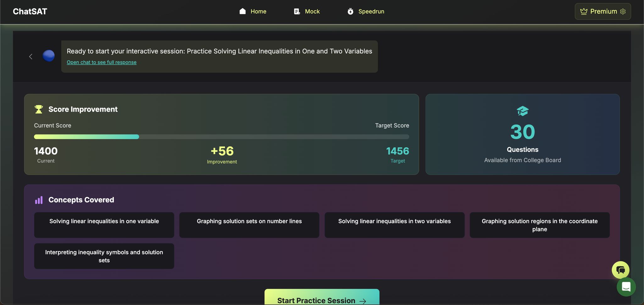Click the ChatSAT logo
644x305 pixels.
tap(30, 12)
